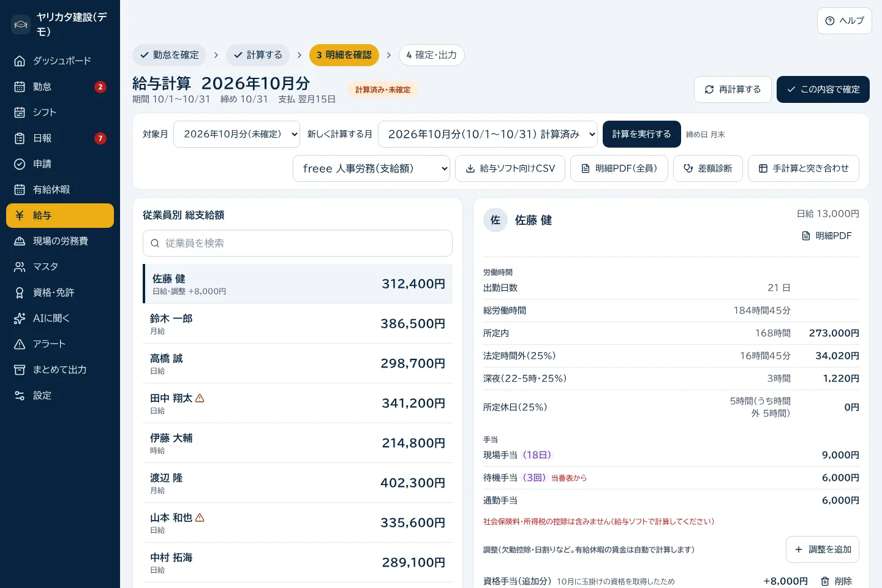Click 調整を追加 button
Viewport: 882px width, 588px height.
click(823, 549)
